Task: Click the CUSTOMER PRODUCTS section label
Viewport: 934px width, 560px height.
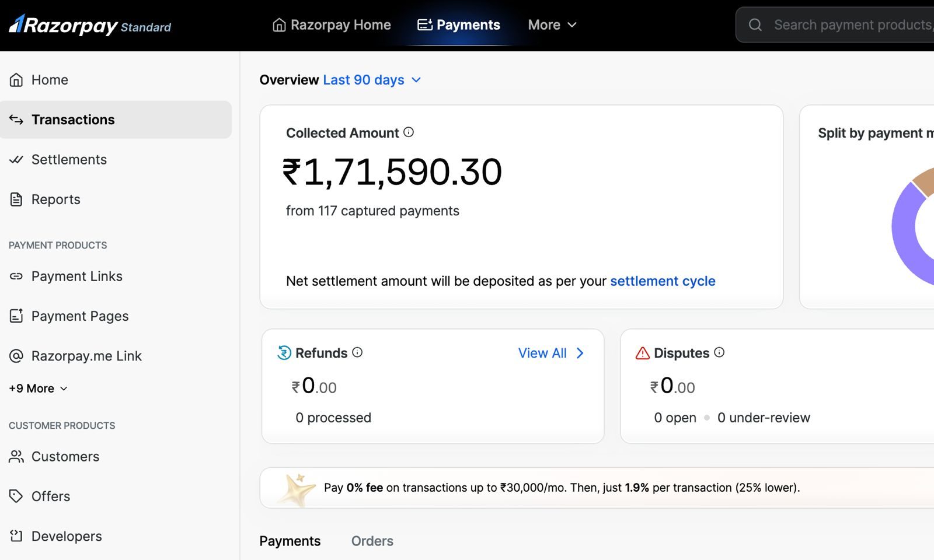Action: (62, 425)
